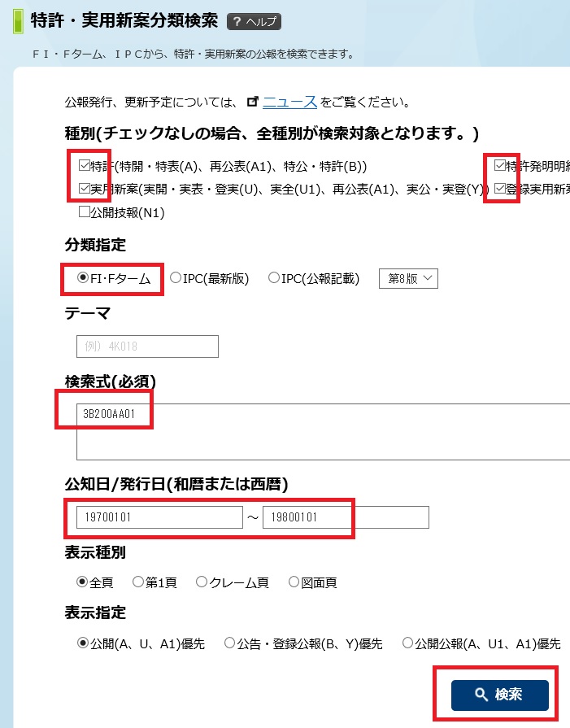The width and height of the screenshot is (570, 728).
Task: Select 公開公報(A、U1、A1)優先 radio button
Action: coord(407,643)
